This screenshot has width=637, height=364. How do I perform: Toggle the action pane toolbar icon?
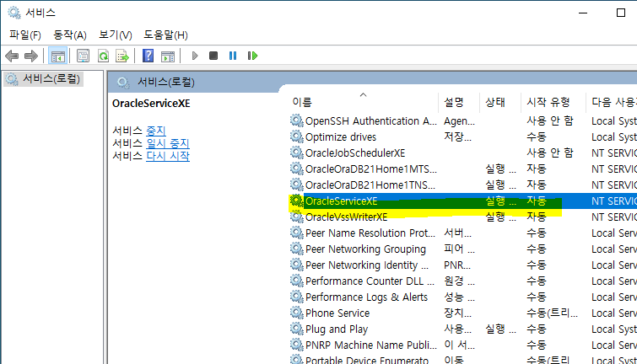[x=167, y=56]
